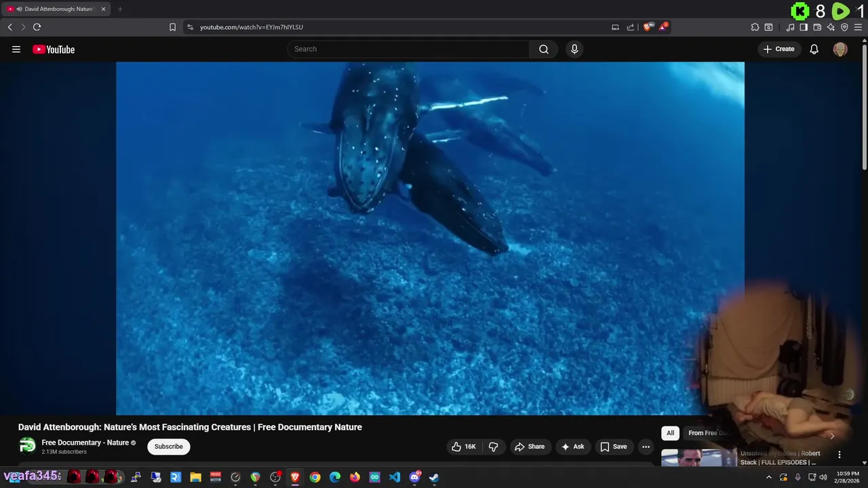Start voice search with the microphone icon
868x488 pixels.
click(x=574, y=49)
